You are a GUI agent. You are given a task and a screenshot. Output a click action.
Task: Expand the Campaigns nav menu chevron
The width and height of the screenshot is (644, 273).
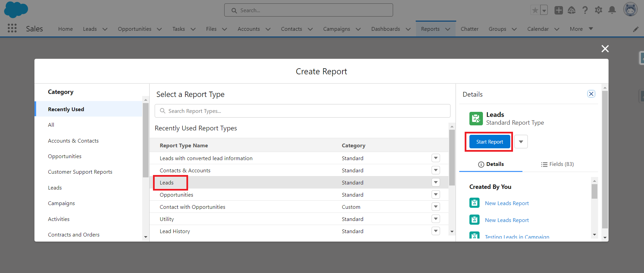pyautogui.click(x=358, y=29)
